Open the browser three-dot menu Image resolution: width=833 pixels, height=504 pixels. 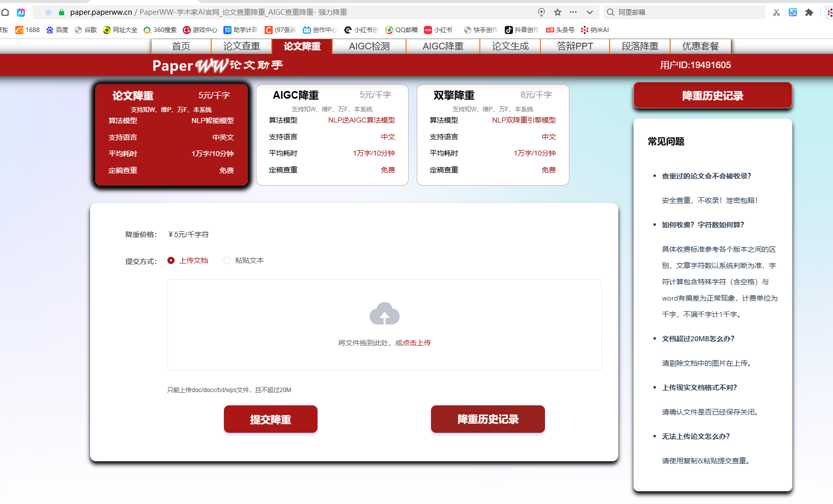(x=573, y=12)
